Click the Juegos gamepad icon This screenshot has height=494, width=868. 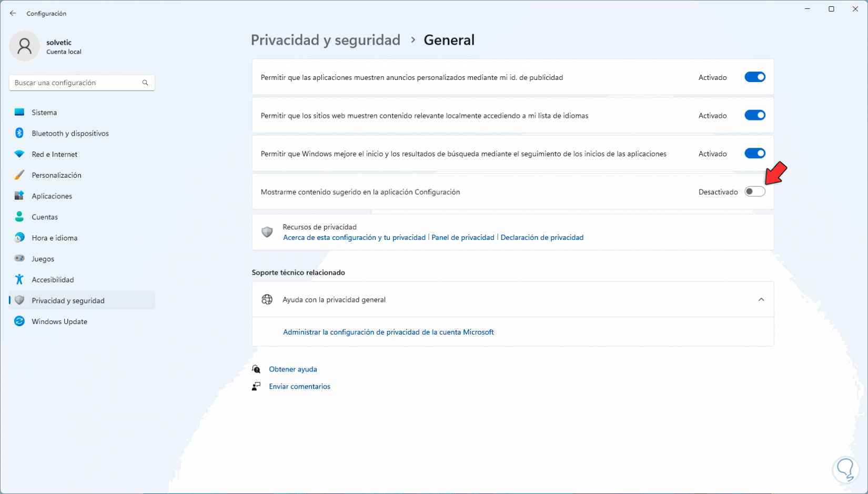click(x=19, y=258)
